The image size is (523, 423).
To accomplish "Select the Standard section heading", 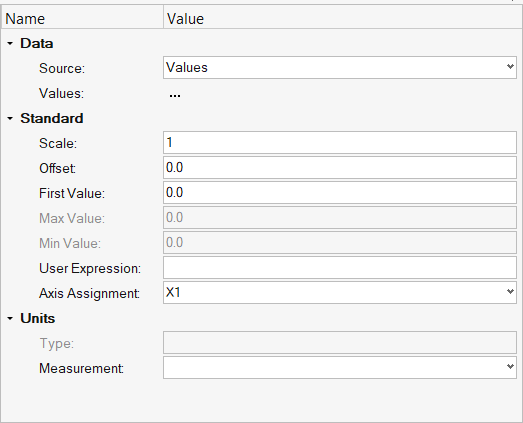I will [x=52, y=118].
